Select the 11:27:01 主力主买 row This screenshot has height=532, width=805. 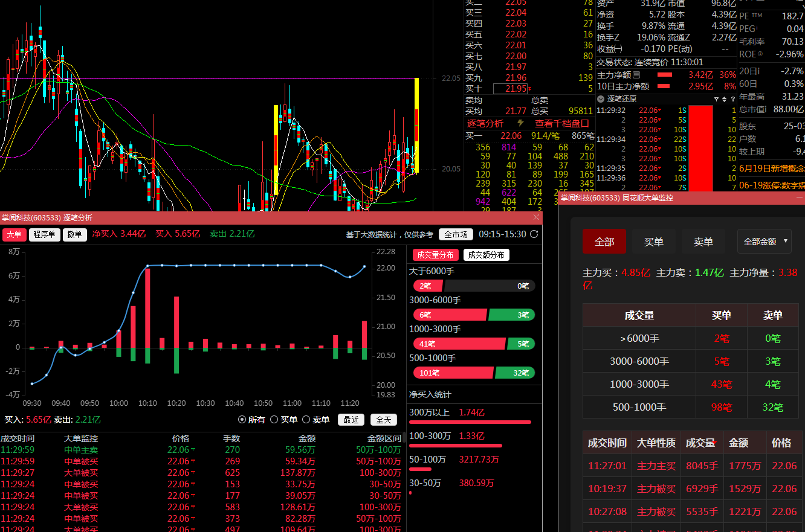(694, 466)
